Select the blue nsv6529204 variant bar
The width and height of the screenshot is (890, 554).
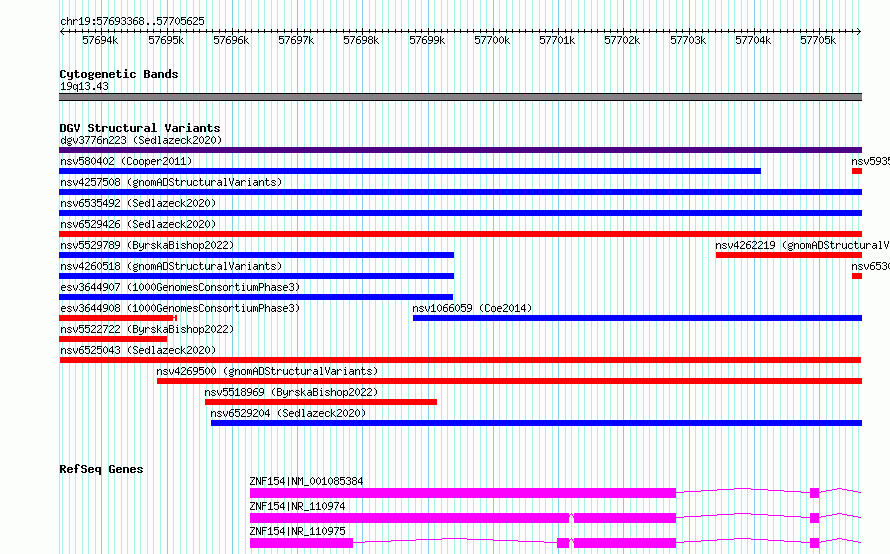[536, 423]
